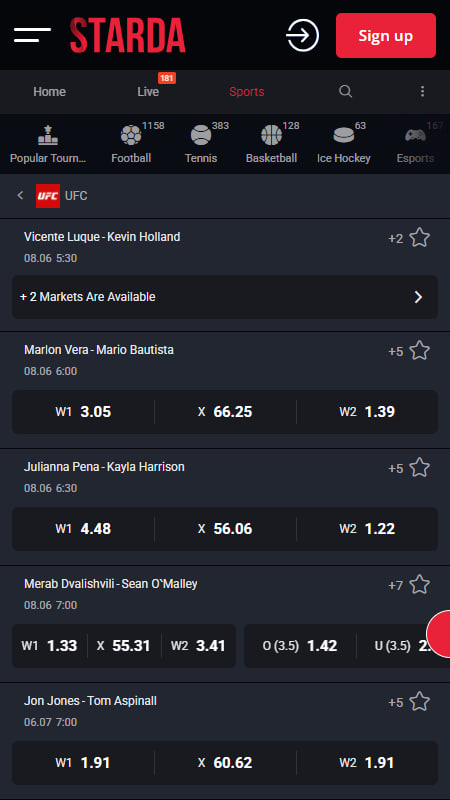Viewport: 450px width, 800px height.
Task: Open the three-dot more options menu
Action: tap(422, 91)
